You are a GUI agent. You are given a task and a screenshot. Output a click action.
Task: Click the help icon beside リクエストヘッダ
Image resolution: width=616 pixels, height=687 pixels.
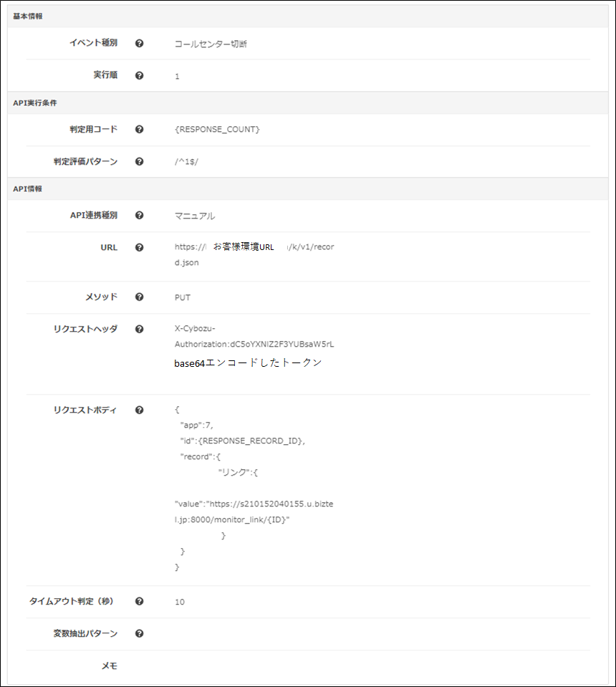tap(140, 329)
